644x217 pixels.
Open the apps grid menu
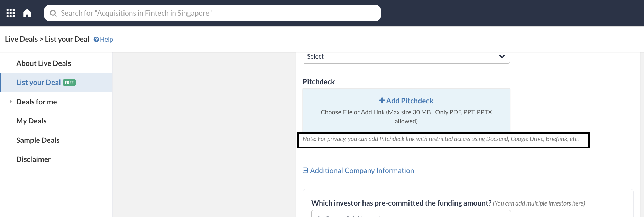point(11,13)
